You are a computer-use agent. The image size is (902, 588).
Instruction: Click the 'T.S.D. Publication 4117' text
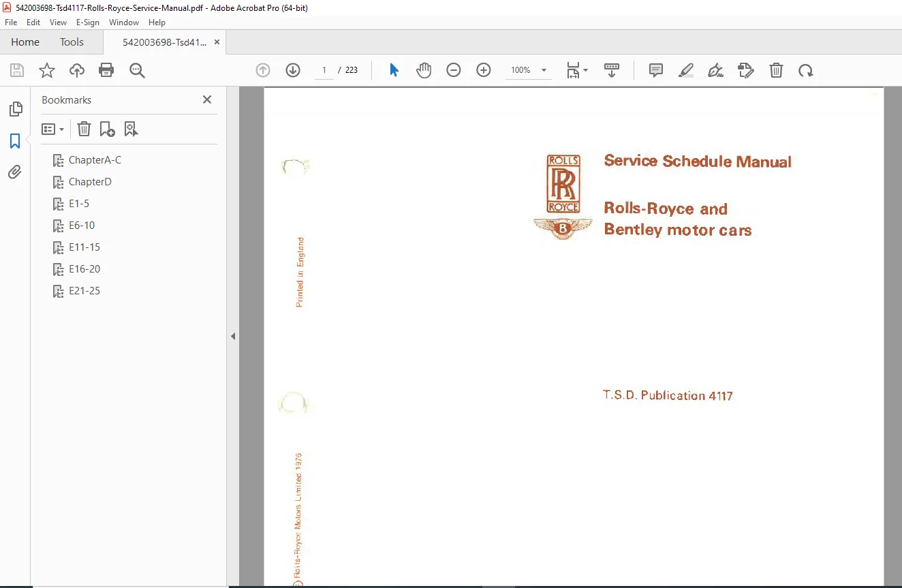(668, 395)
